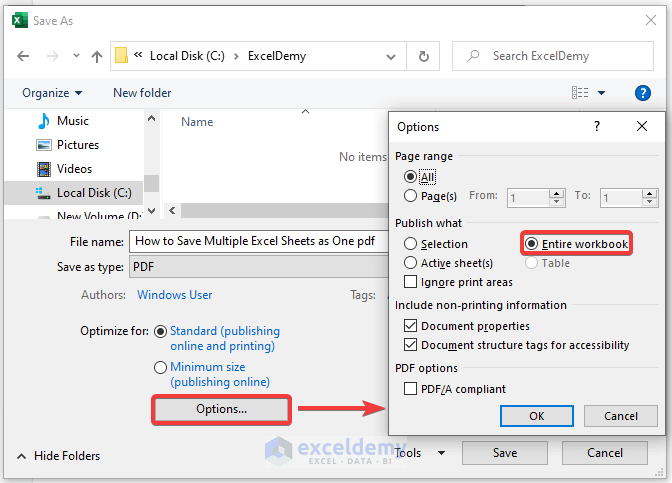Select the Selection radio button
672x483 pixels.
click(x=410, y=244)
